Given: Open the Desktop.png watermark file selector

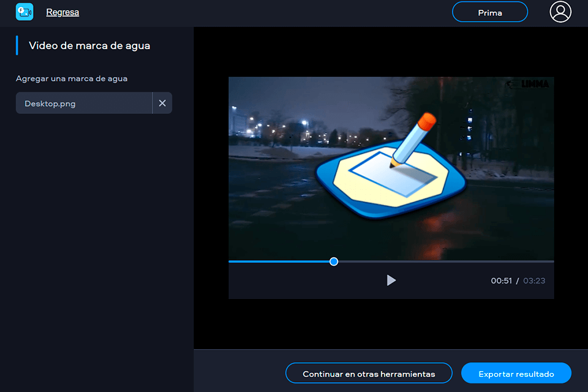Looking at the screenshot, I should 84,103.
